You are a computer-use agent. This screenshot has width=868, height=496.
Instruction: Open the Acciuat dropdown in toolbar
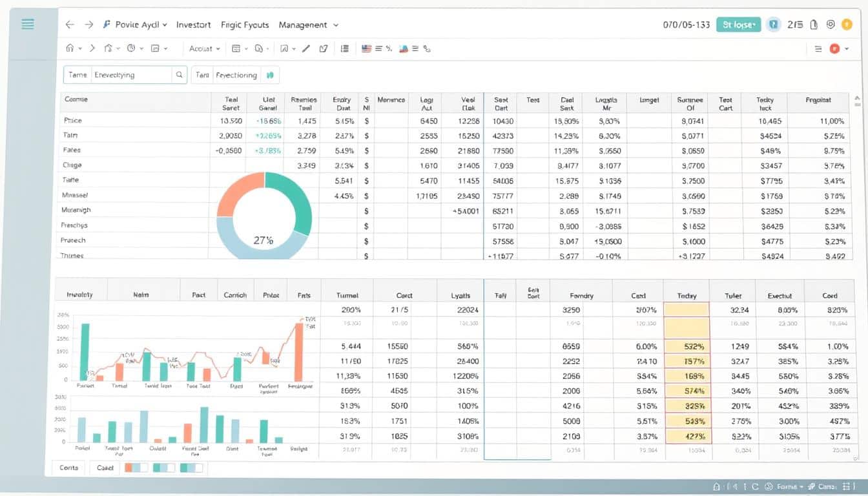[205, 48]
